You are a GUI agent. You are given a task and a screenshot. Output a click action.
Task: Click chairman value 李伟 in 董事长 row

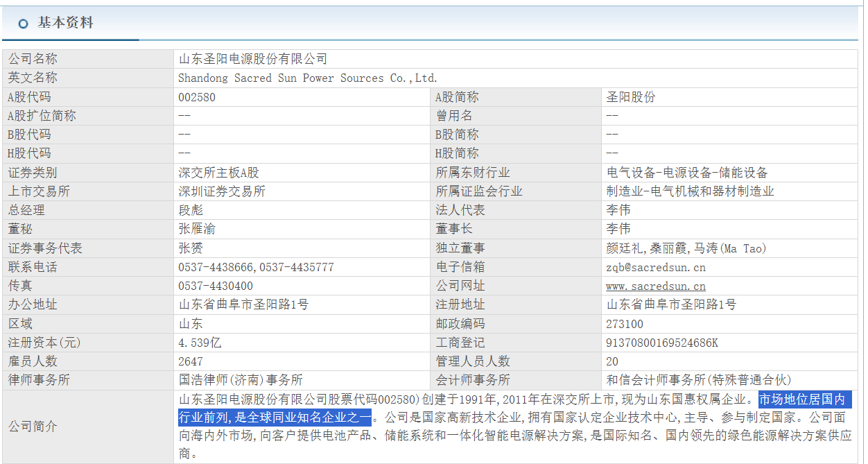point(618,229)
